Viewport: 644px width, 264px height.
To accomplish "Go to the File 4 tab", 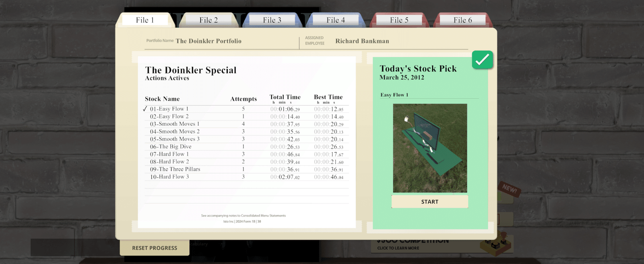I will pyautogui.click(x=336, y=20).
